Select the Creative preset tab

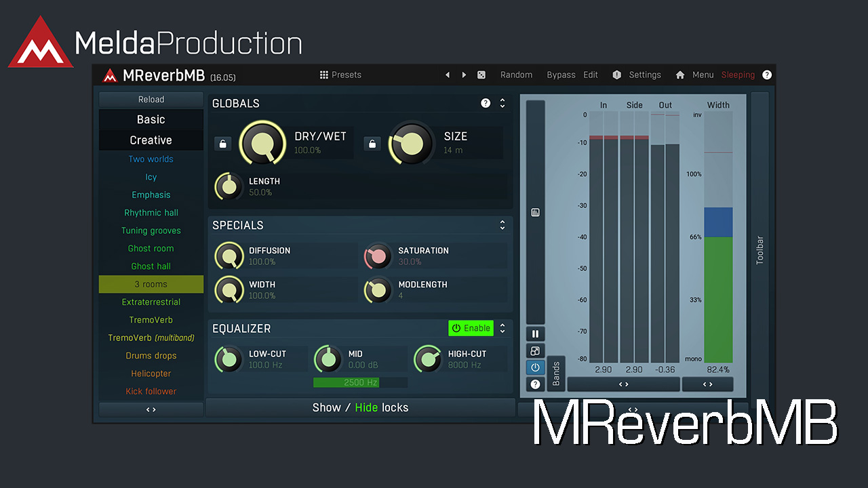[151, 140]
